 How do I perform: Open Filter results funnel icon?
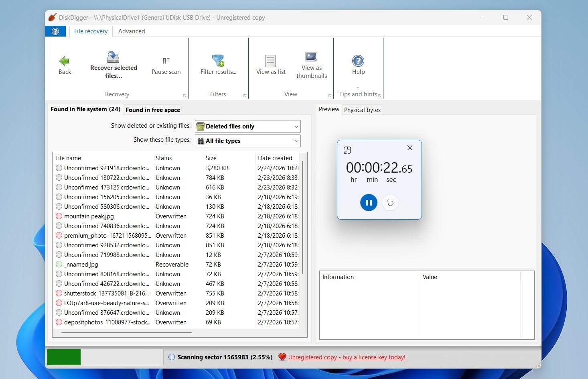click(x=218, y=61)
